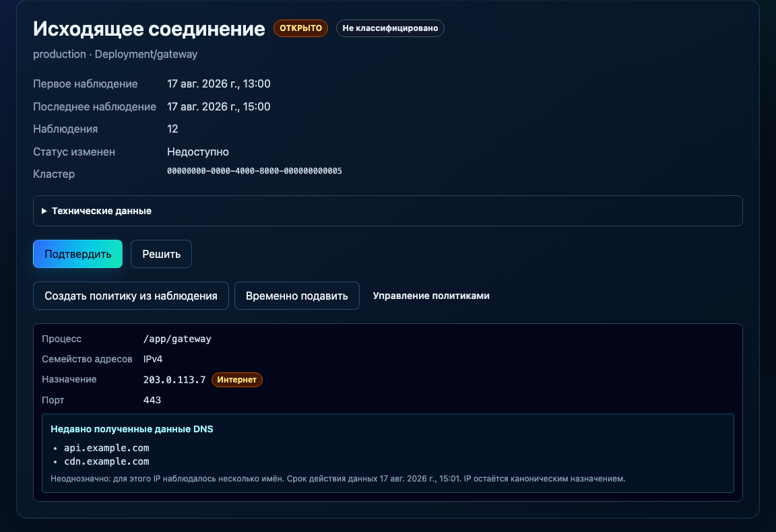Click the Интернет destination badge
This screenshot has height=532, width=776.
[236, 380]
